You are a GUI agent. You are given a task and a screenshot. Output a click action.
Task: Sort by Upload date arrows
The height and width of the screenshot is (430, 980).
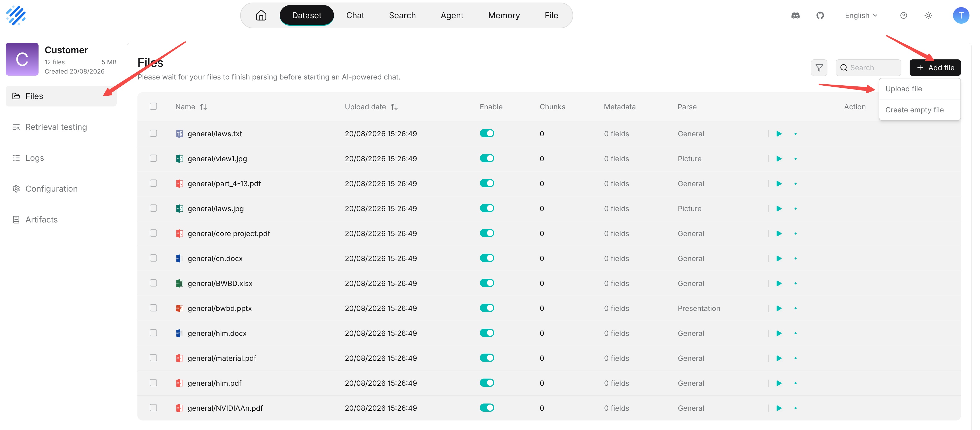coord(394,107)
